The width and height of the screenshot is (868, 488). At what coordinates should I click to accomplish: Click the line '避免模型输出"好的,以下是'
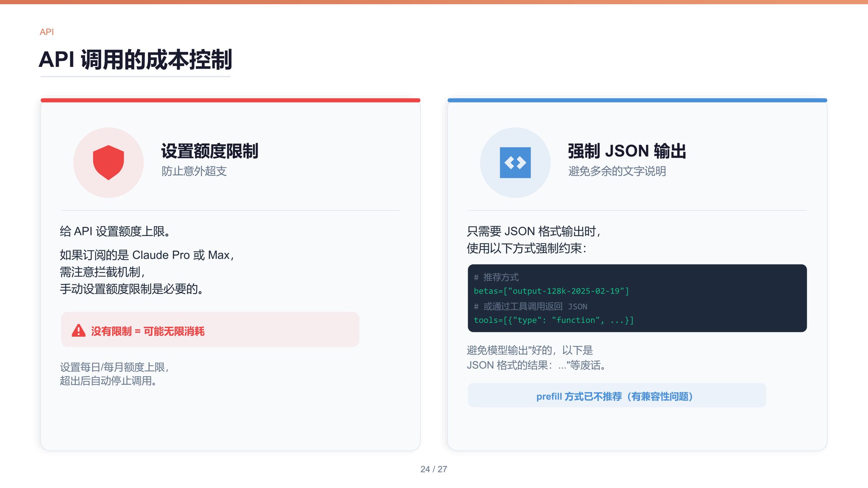(530, 350)
